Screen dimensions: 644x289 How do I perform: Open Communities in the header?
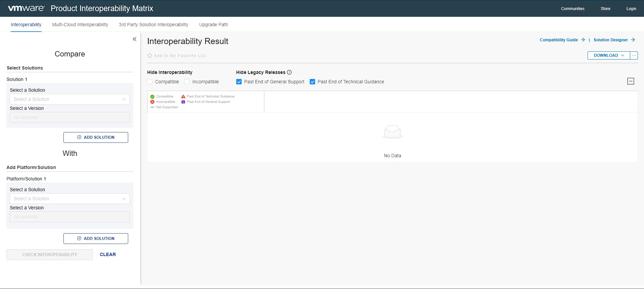click(573, 9)
